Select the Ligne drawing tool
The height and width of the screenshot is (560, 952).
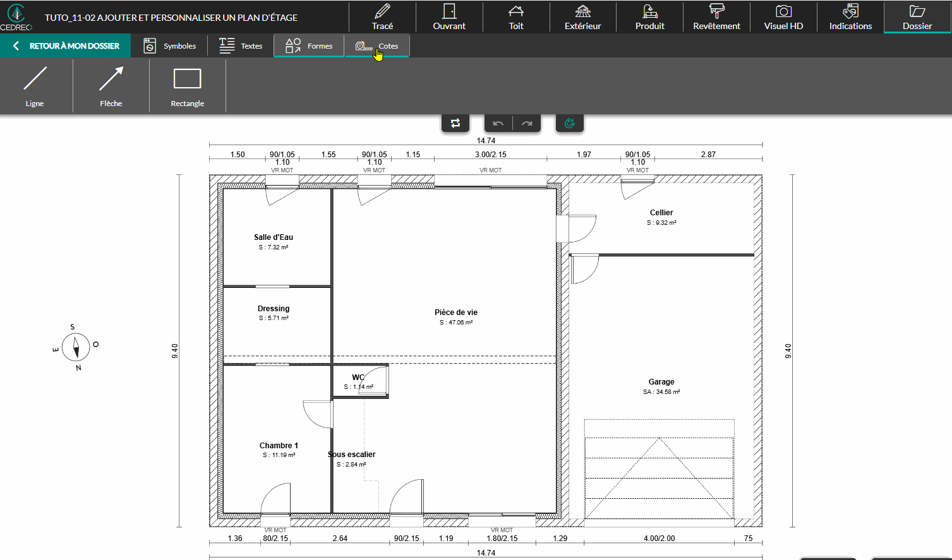click(35, 86)
